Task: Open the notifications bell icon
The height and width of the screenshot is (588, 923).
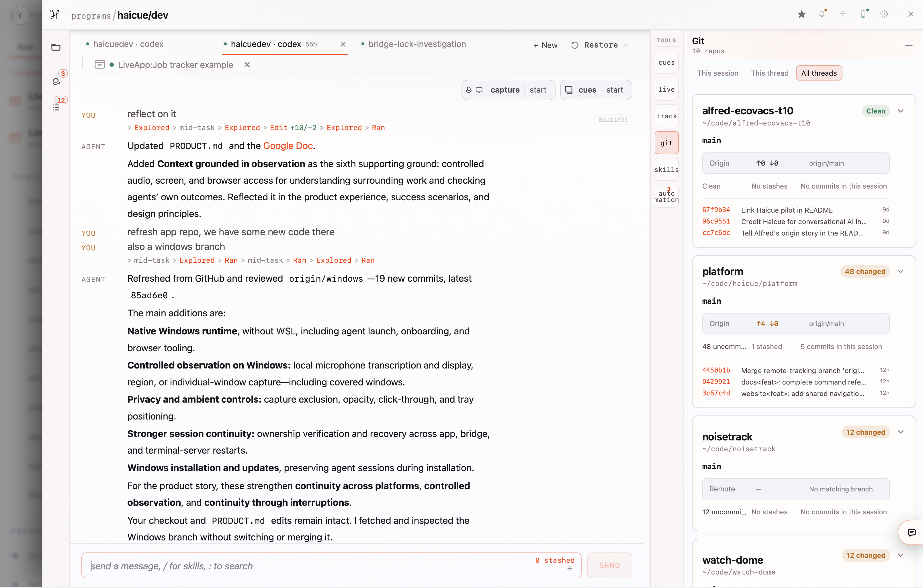Action: coord(822,14)
